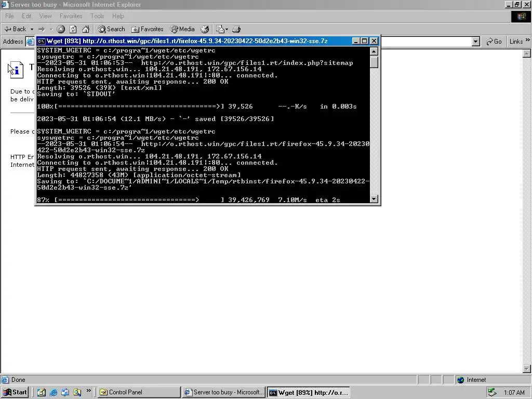Screen dimensions: 532x399
Task: Open the File menu
Action: pos(9,16)
